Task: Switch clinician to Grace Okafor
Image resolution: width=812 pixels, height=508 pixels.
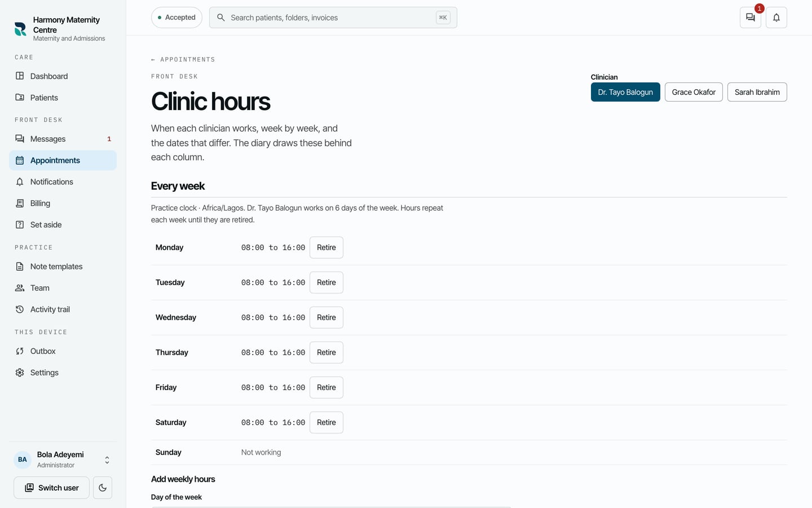Action: (694, 92)
